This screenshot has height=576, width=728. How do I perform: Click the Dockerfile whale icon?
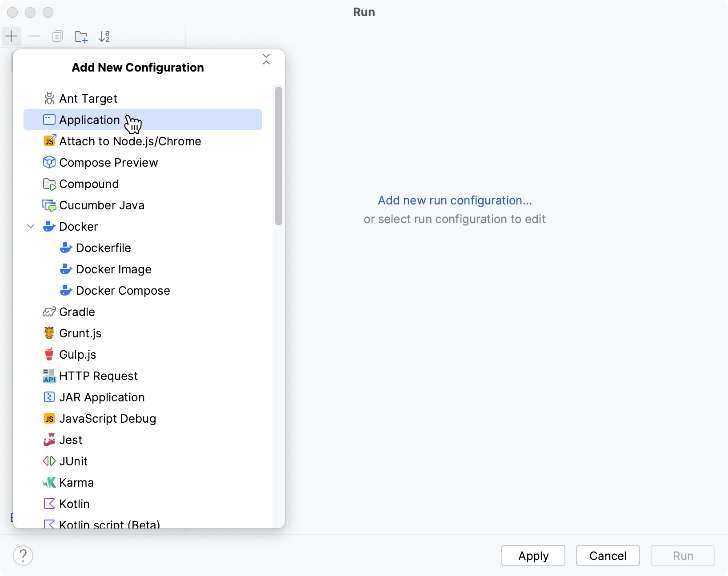pyautogui.click(x=66, y=248)
